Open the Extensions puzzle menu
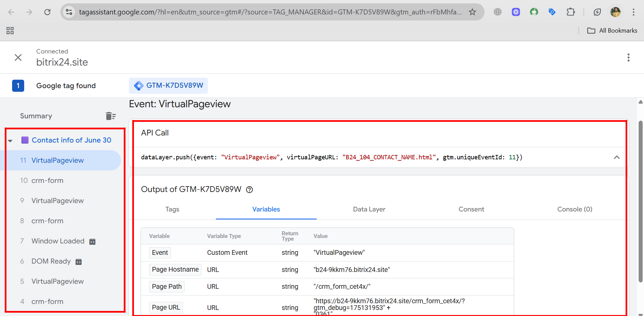Screen dimensions: 644x316 pos(570,12)
